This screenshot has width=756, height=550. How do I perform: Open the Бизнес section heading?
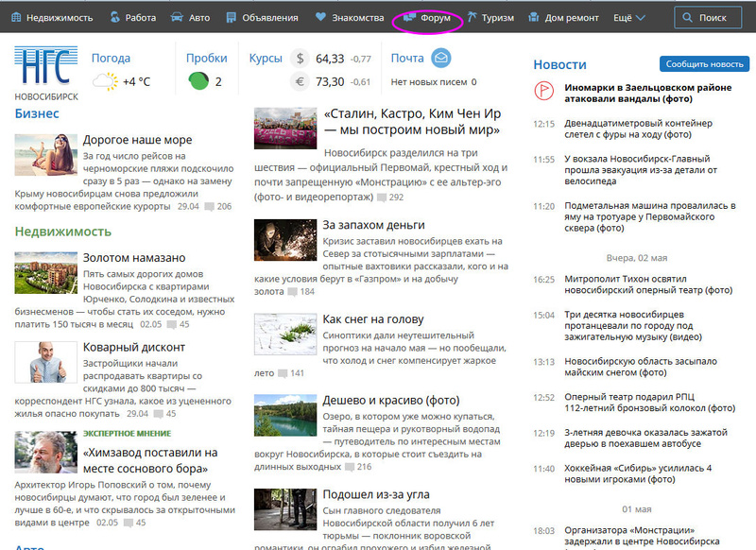(37, 113)
